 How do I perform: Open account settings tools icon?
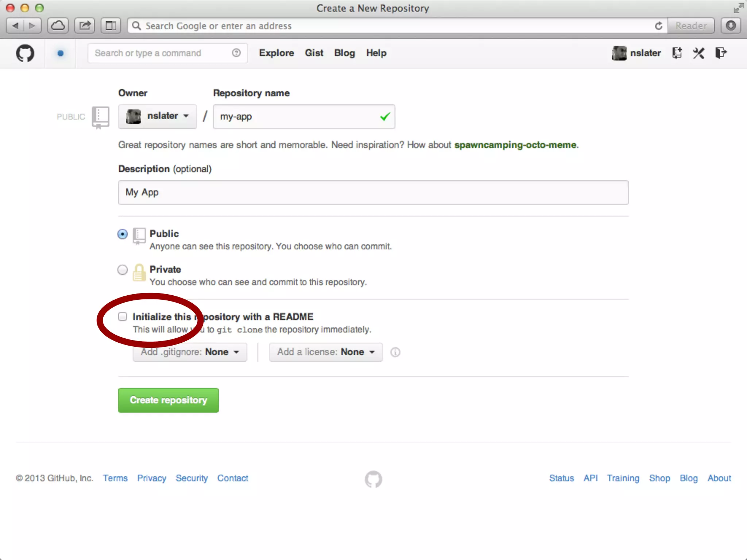(698, 53)
